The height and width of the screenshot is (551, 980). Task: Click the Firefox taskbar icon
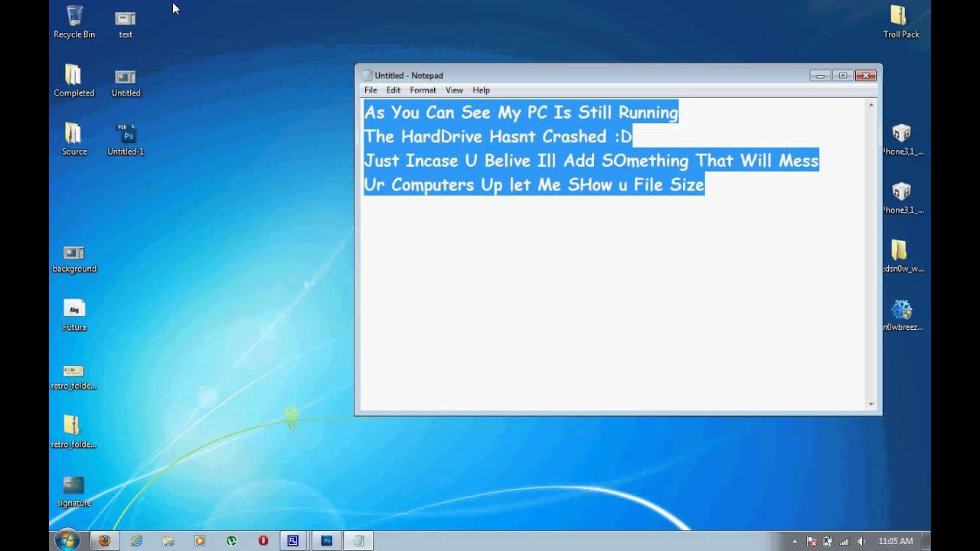pos(105,540)
